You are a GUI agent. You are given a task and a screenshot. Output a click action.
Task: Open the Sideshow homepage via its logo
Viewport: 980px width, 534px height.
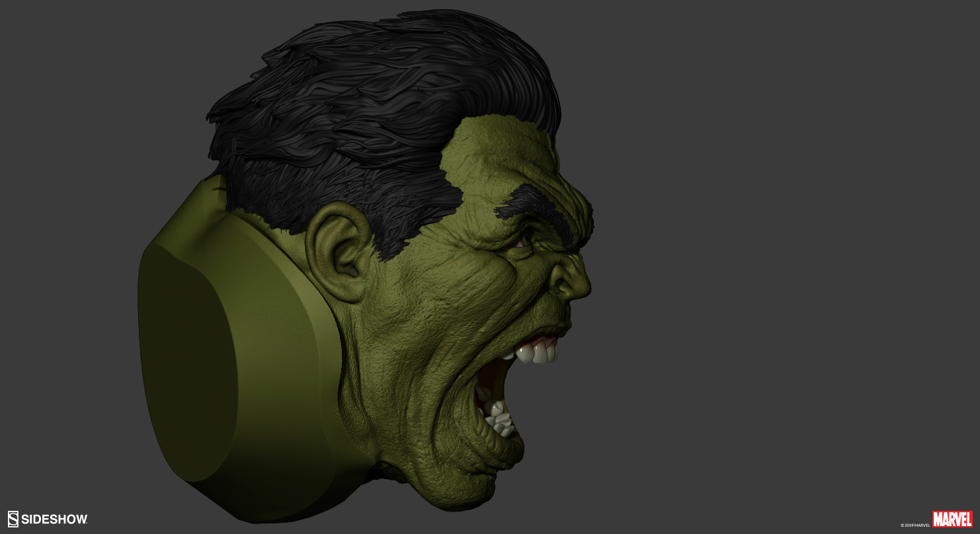[x=46, y=519]
